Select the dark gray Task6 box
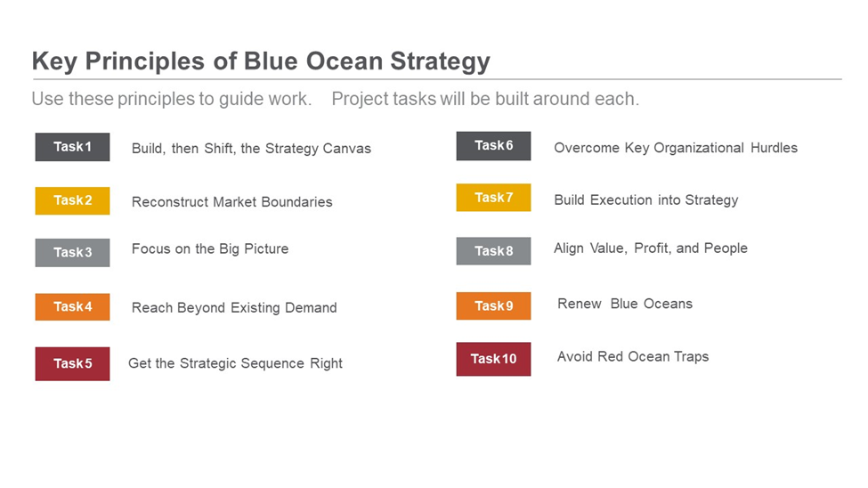The width and height of the screenshot is (868, 488). (x=493, y=146)
